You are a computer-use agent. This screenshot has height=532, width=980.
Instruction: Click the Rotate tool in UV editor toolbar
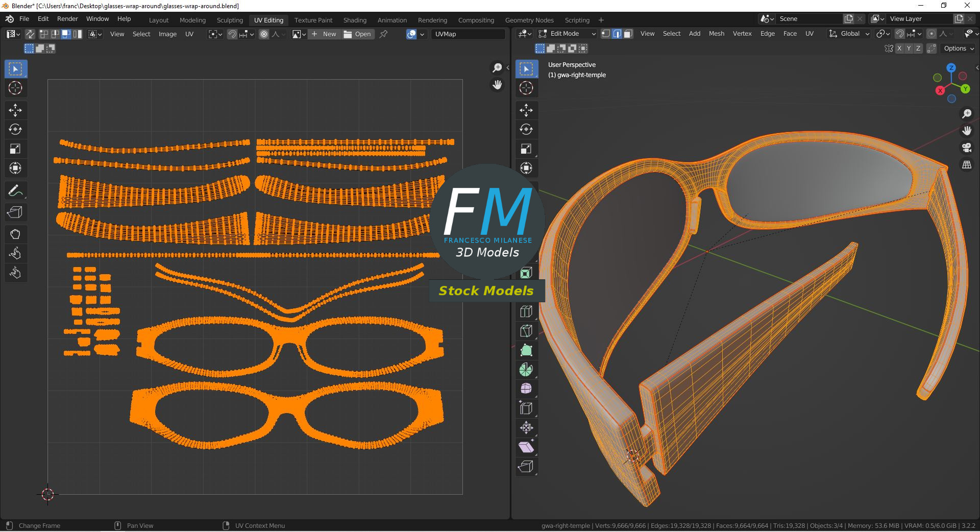[15, 130]
